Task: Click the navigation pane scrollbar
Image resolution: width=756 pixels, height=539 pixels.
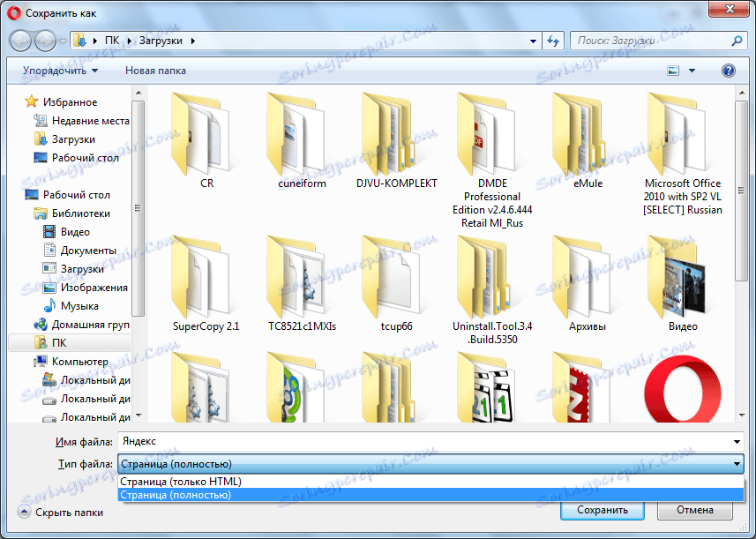Action: (138, 207)
